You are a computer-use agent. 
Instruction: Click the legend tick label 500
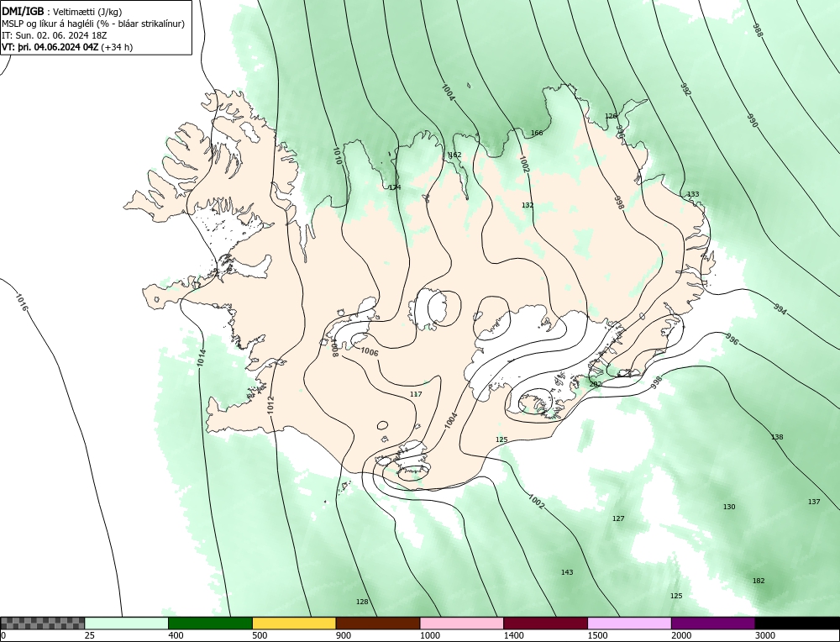[260, 635]
